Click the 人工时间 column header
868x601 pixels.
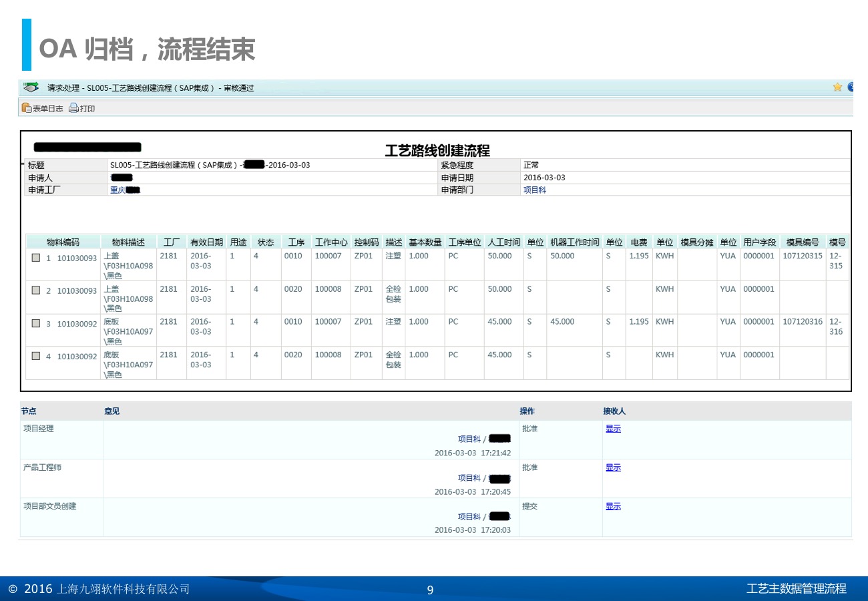[x=504, y=242]
